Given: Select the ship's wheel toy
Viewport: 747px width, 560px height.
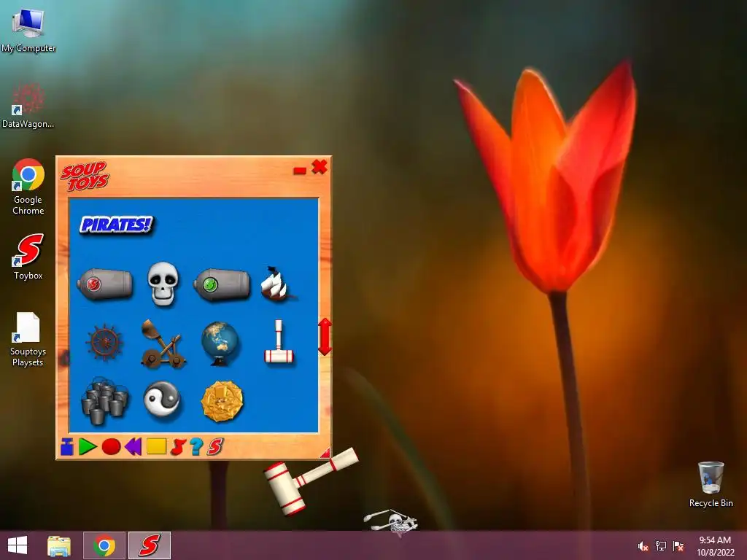Looking at the screenshot, I should tap(104, 342).
